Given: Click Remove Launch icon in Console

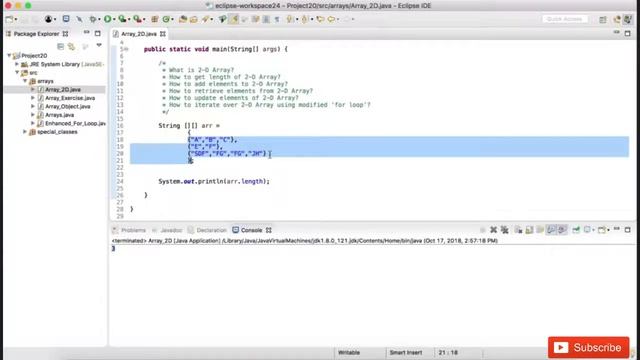Looking at the screenshot, I should tap(493, 230).
